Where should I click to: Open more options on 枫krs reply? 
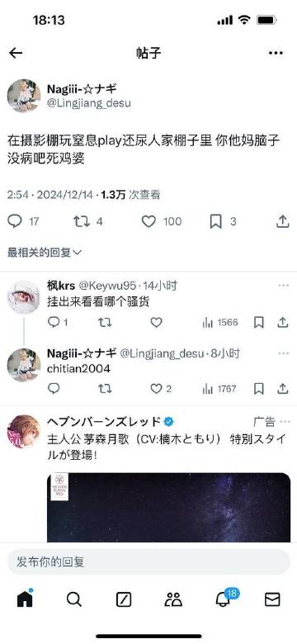[284, 286]
